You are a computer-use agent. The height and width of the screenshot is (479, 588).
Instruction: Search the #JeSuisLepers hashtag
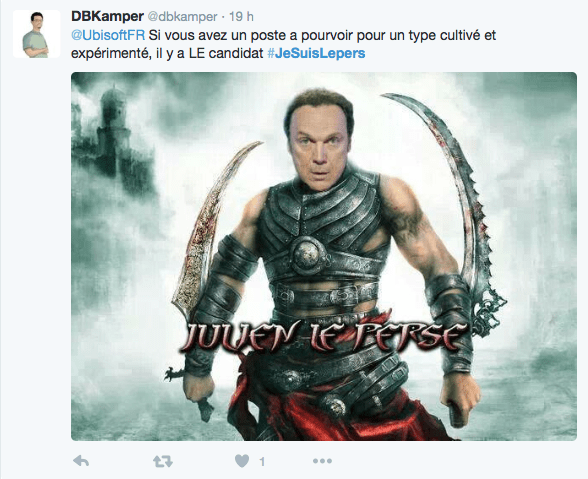pos(316,53)
